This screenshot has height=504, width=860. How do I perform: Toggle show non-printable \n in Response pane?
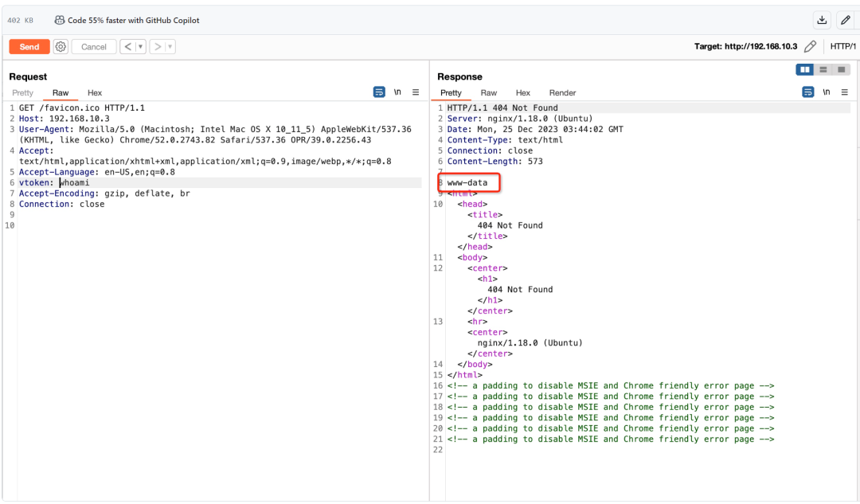click(826, 92)
